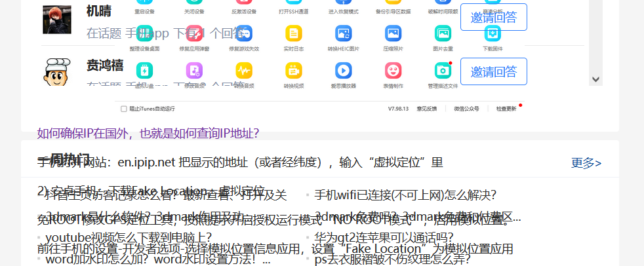Open the 压缩照片 (compress photos) icon
Viewport: 644px width, 266px height.
pyautogui.click(x=393, y=34)
